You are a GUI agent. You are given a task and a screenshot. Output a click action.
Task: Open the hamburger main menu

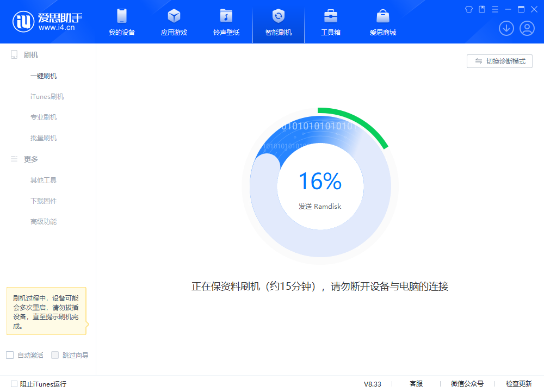(494, 9)
